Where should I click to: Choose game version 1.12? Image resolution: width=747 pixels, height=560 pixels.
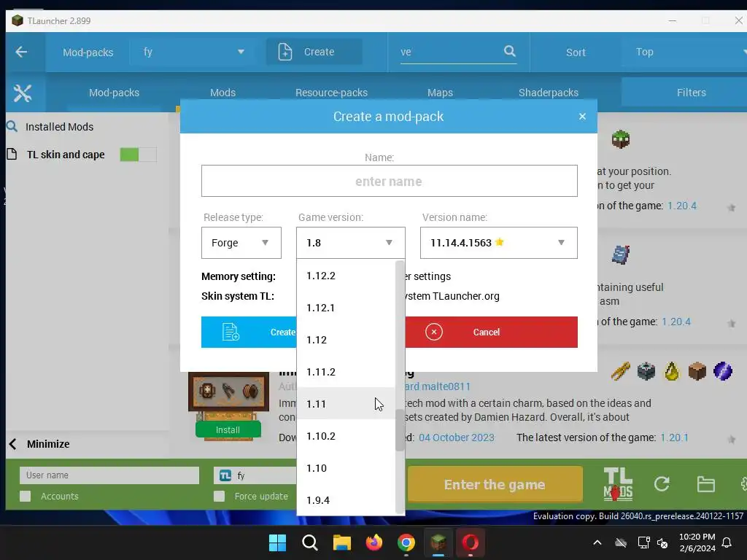pos(346,340)
